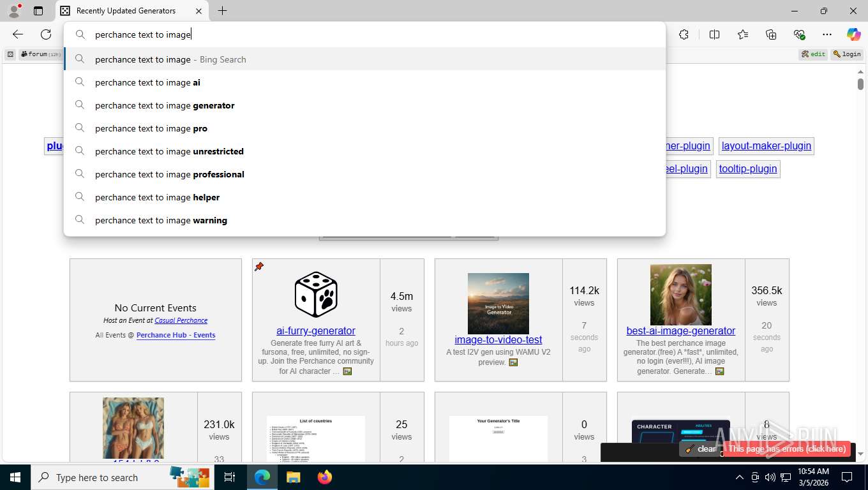The image size is (868, 490).
Task: Click the Your Generator's Title thumbnail
Action: coord(498,439)
